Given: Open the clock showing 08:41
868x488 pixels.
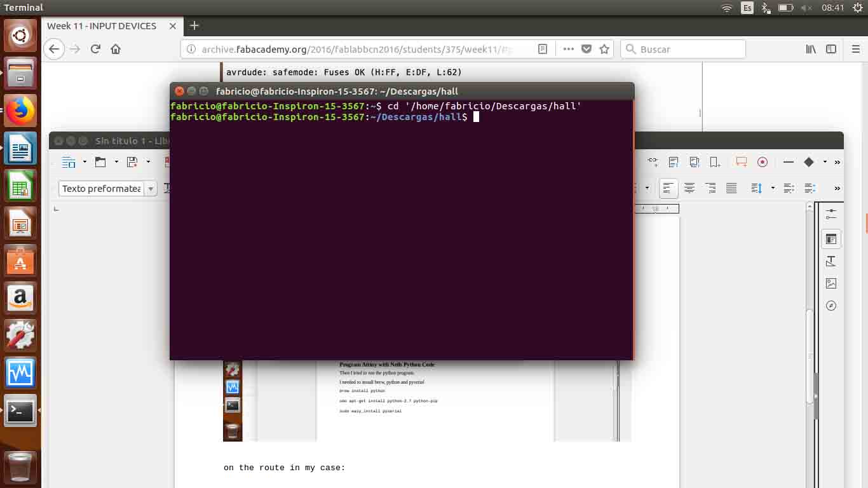Looking at the screenshot, I should 833,8.
